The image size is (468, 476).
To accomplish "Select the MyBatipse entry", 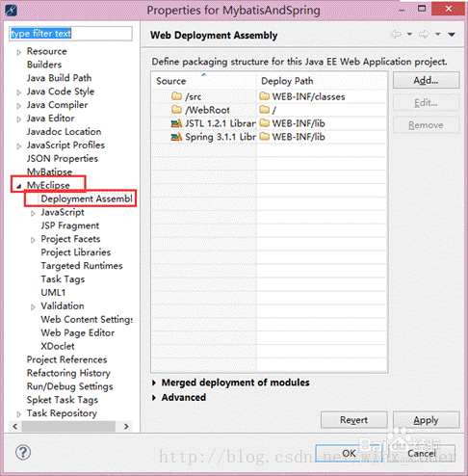I will click(49, 172).
